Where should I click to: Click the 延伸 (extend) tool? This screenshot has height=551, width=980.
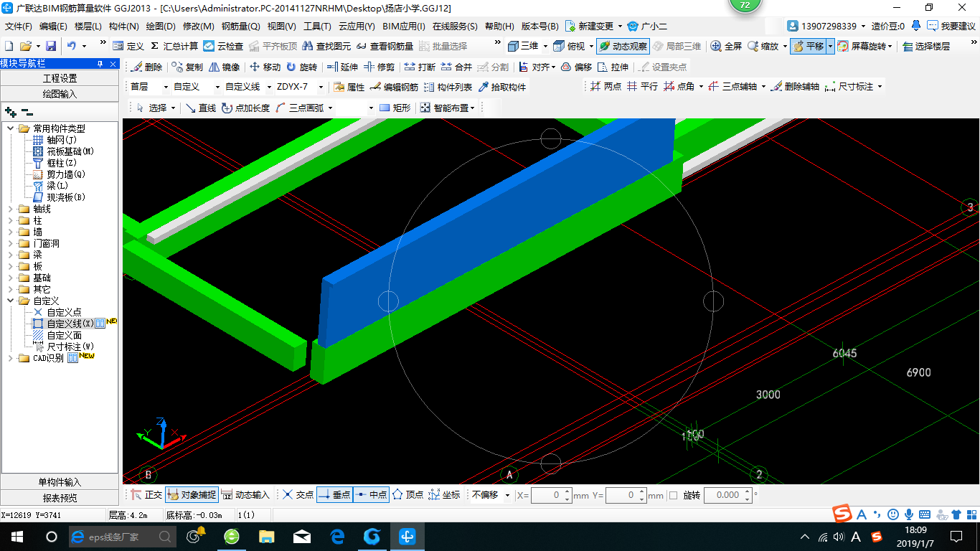(341, 67)
